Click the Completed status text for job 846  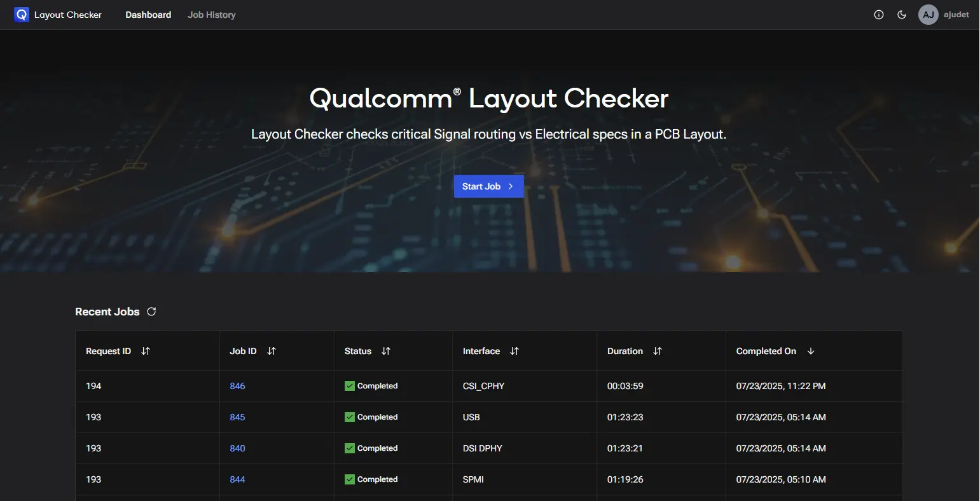point(378,386)
